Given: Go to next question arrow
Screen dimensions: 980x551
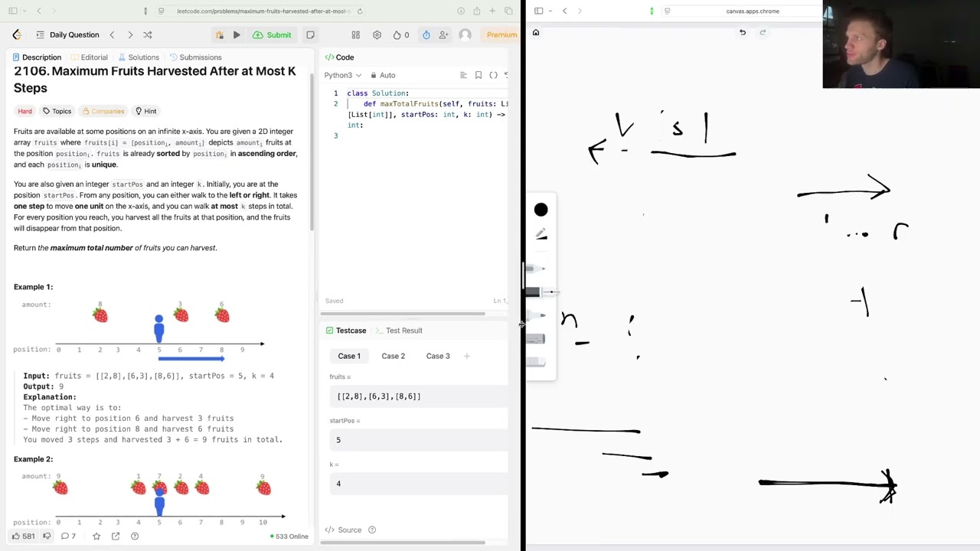Looking at the screenshot, I should [x=130, y=34].
